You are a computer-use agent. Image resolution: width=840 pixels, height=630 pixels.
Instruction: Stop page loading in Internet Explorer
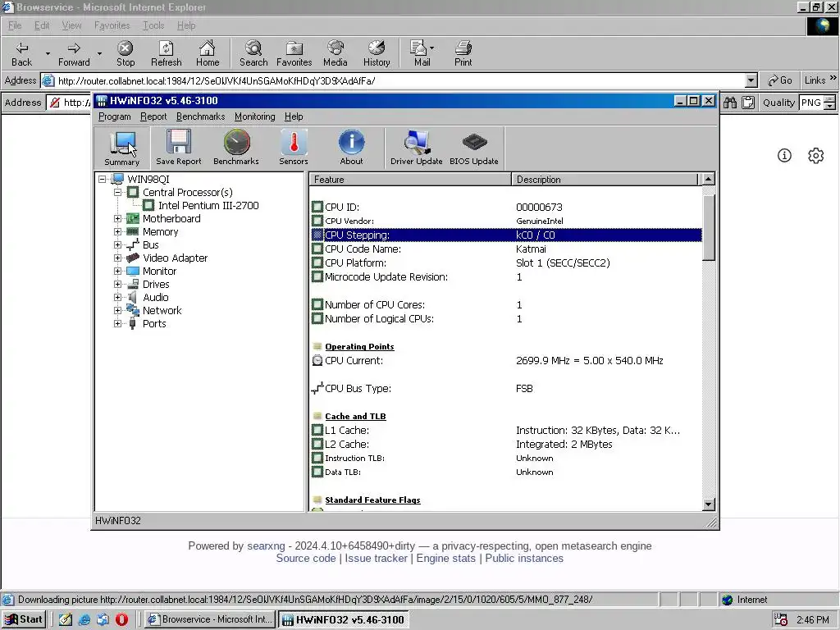pos(126,53)
